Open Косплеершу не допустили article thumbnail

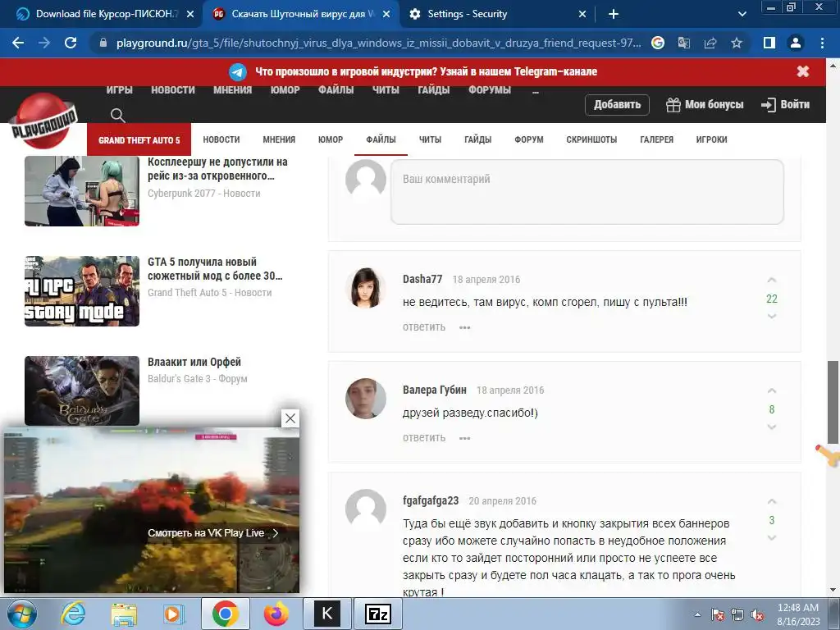[82, 191]
